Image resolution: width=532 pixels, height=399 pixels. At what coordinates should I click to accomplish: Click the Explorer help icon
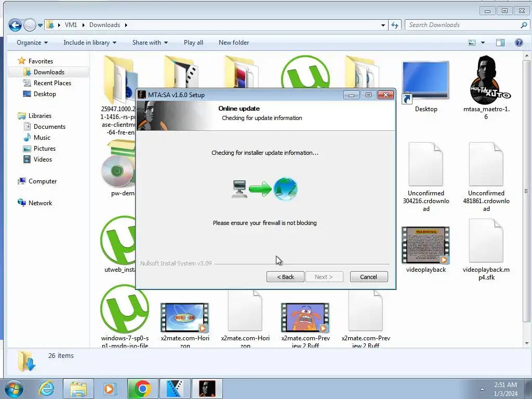click(519, 43)
